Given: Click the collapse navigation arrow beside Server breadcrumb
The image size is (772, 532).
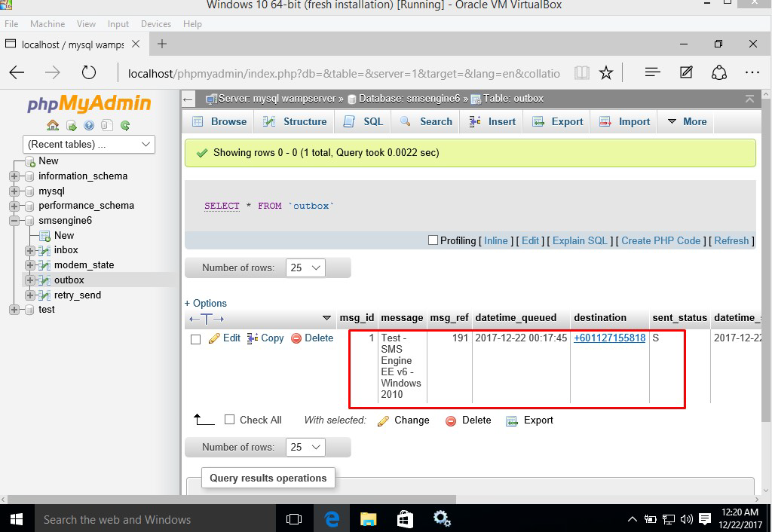Looking at the screenshot, I should point(188,99).
